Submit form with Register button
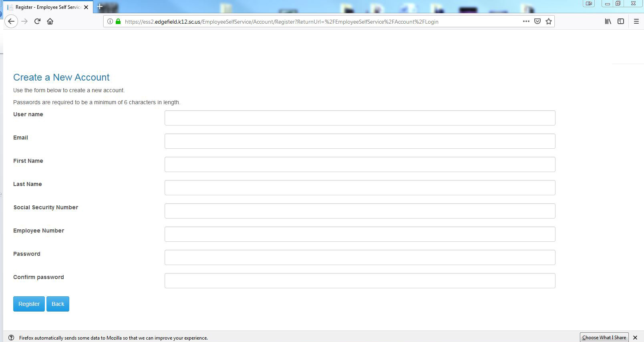Image resolution: width=644 pixels, height=342 pixels. click(x=29, y=304)
